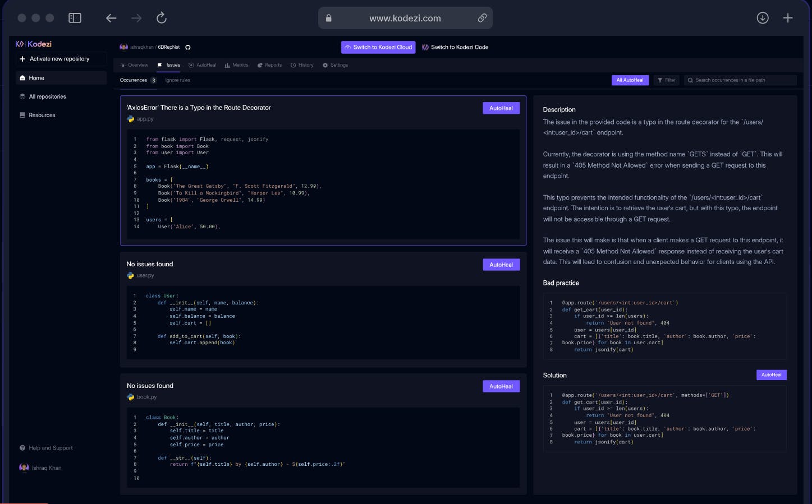This screenshot has width=812, height=504.
Task: Open the Filter options
Action: (666, 80)
